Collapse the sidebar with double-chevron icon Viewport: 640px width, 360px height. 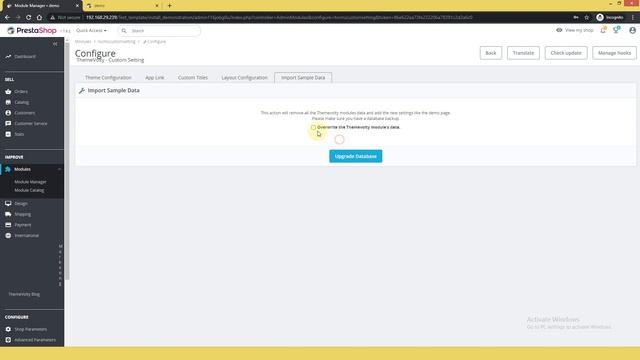point(55,44)
